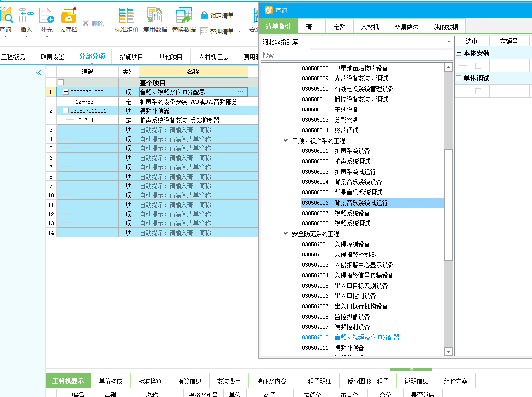Collapse item 030507010001 row
The width and height of the screenshot is (532, 397).
tap(66, 92)
